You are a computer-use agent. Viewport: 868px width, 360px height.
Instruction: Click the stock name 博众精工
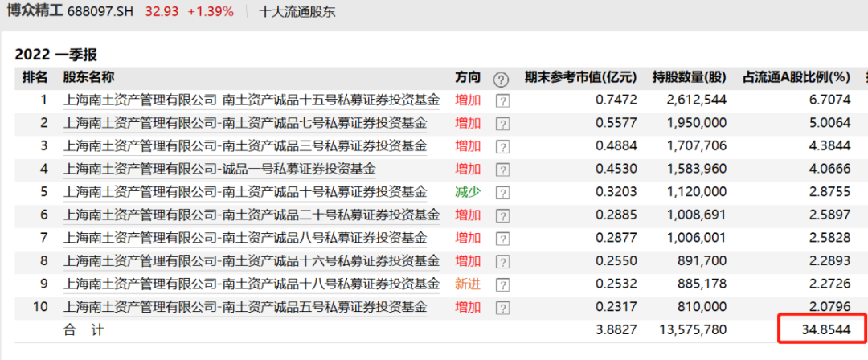click(33, 11)
